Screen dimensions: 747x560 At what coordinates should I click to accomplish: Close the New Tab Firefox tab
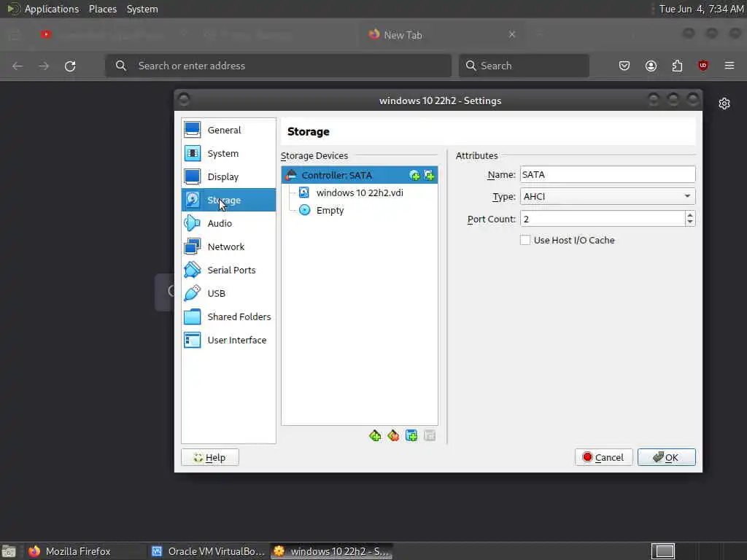click(511, 34)
